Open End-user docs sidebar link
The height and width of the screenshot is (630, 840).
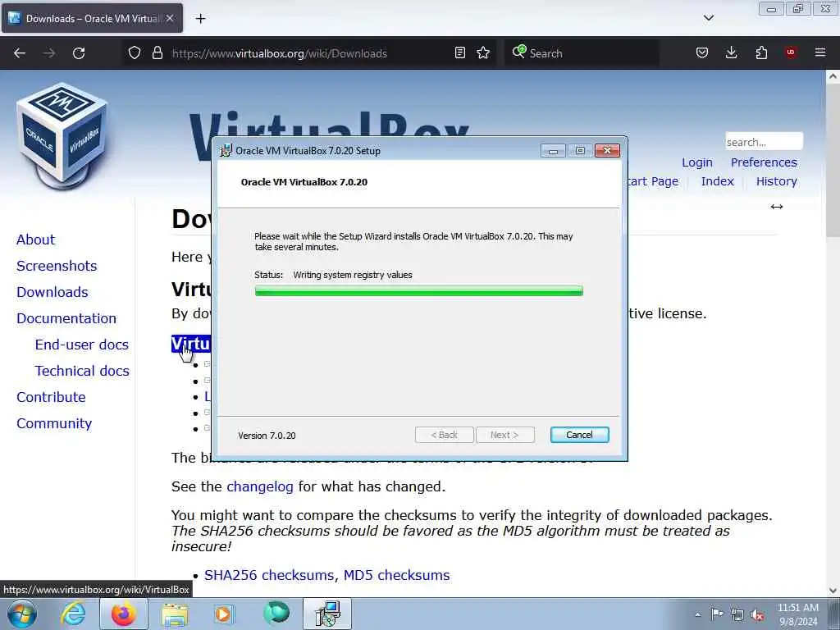tap(82, 345)
